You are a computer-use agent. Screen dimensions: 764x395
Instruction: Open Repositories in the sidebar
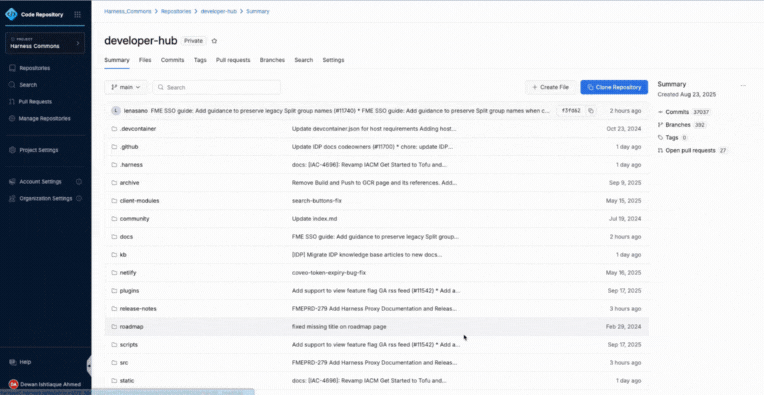(35, 68)
